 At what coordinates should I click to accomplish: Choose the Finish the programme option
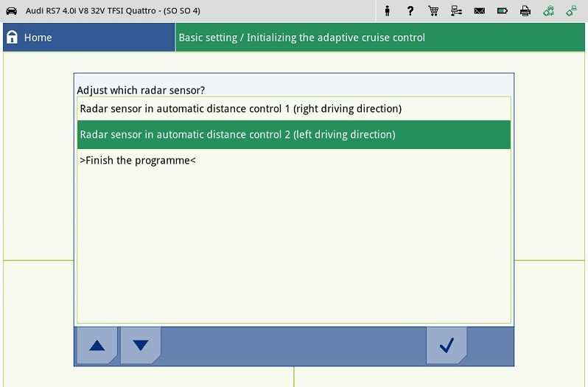click(137, 161)
